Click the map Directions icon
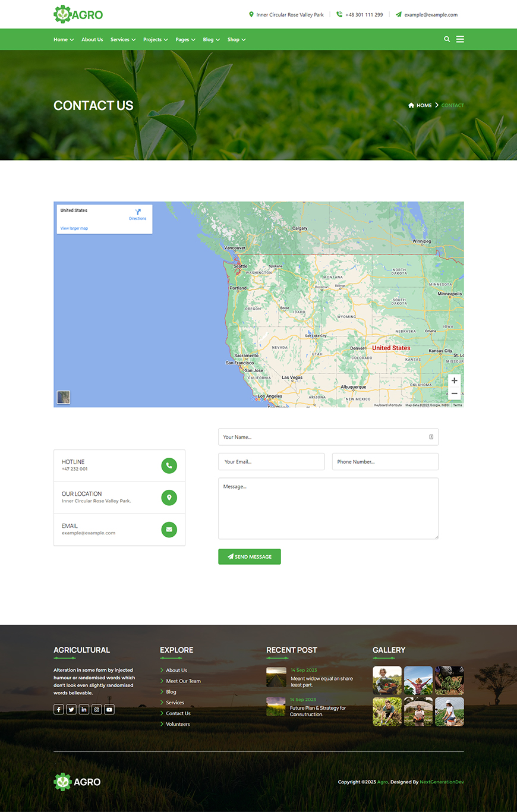 (137, 212)
